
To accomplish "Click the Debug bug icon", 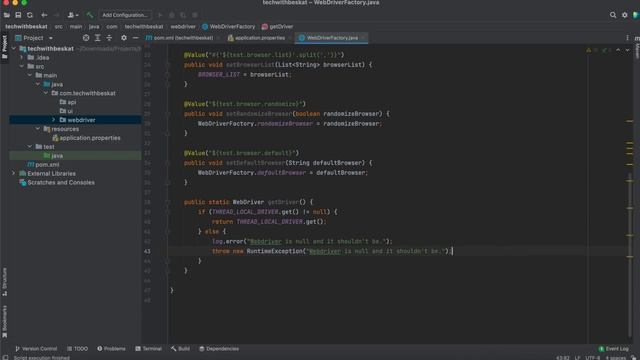I will (172, 15).
